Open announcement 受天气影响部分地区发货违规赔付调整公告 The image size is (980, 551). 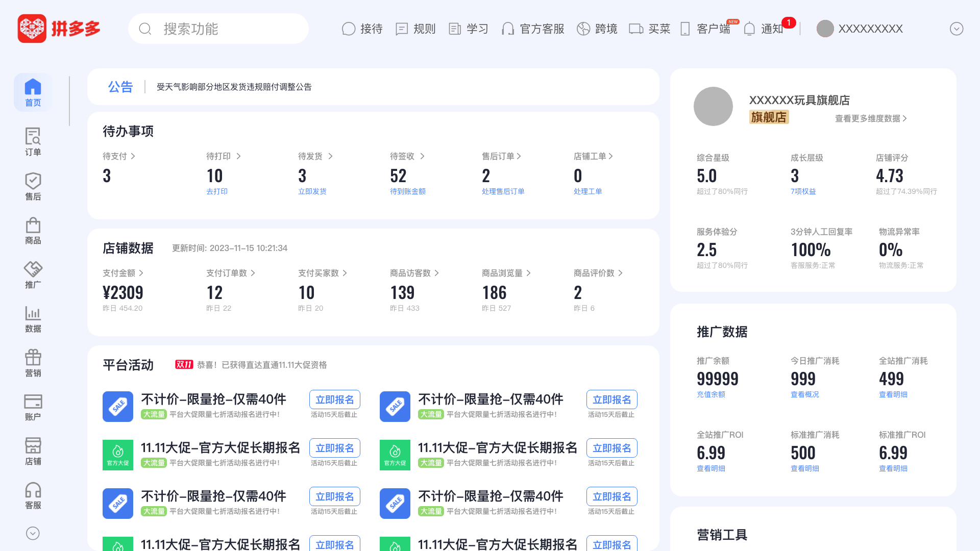(234, 87)
